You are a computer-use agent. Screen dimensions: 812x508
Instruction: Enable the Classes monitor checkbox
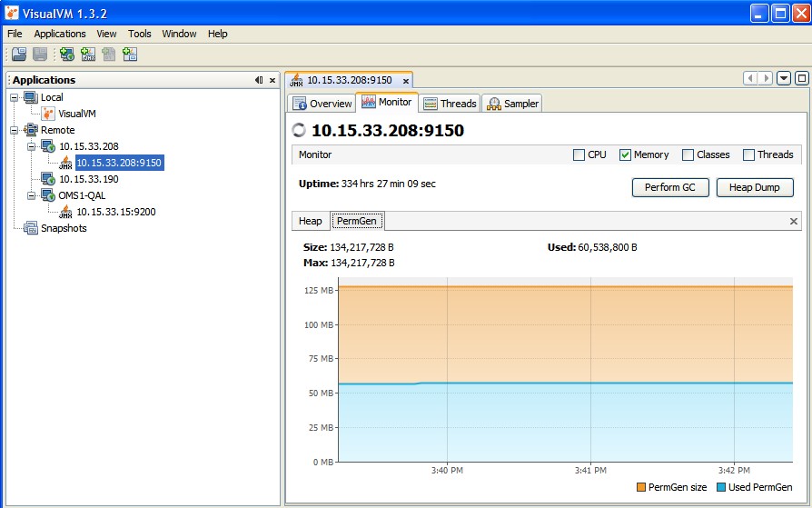tap(688, 154)
